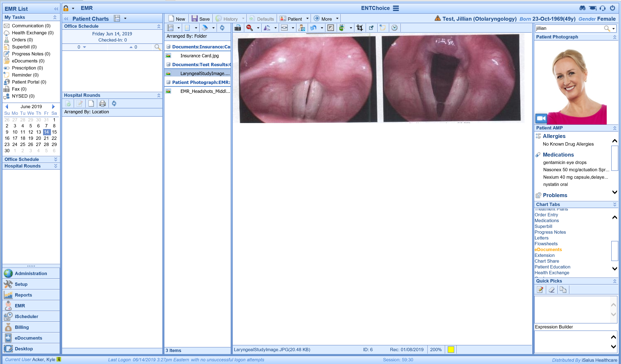Click the yellow color swatch in status bar
621x364 pixels.
[x=451, y=350]
